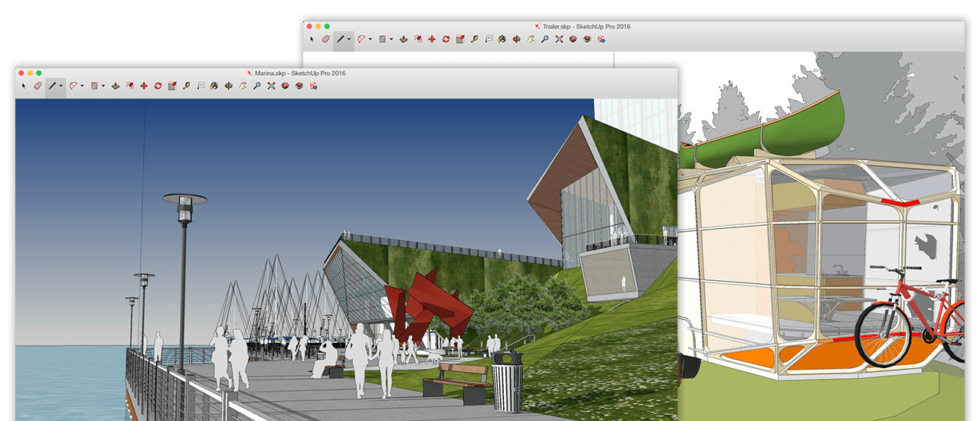This screenshot has height=421, width=980.
Task: Choose the Eraser tool in Trailer window
Action: (325, 38)
